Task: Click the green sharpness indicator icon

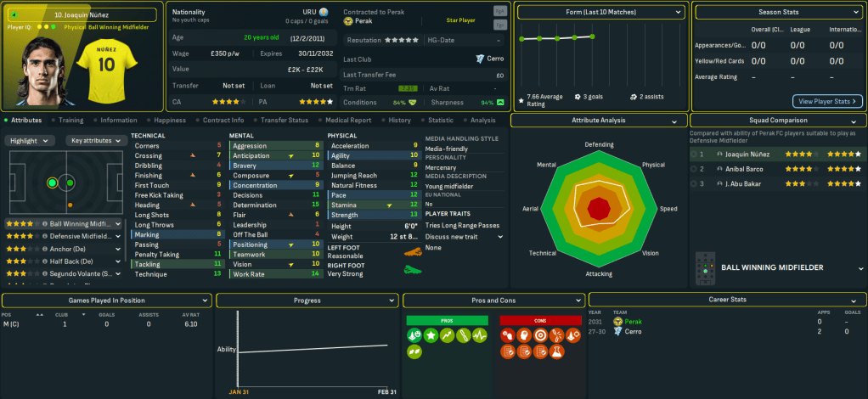Action: (500, 103)
